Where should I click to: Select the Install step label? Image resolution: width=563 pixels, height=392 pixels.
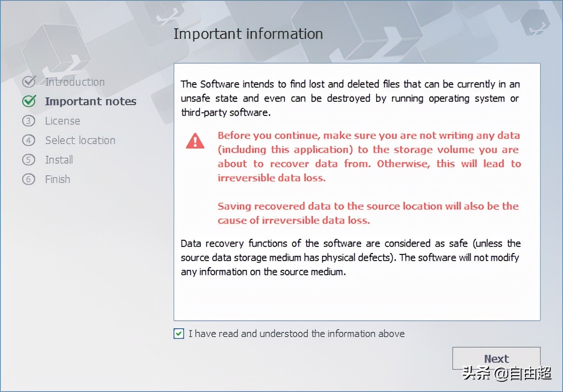[59, 160]
